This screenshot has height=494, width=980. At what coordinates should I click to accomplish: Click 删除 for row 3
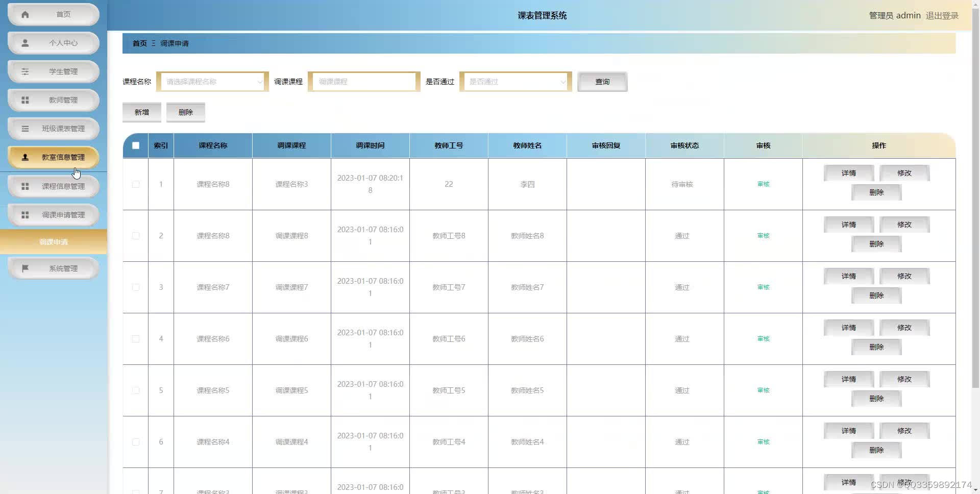876,295
